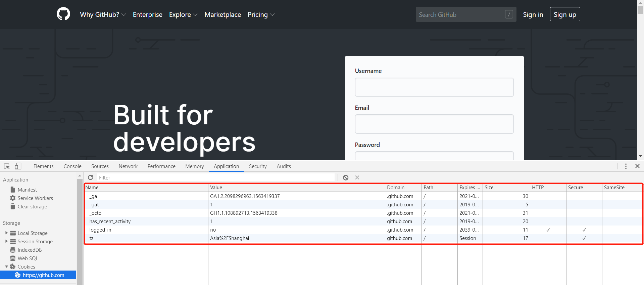
Task: Sort cookies by Domain column header
Action: (x=403, y=188)
